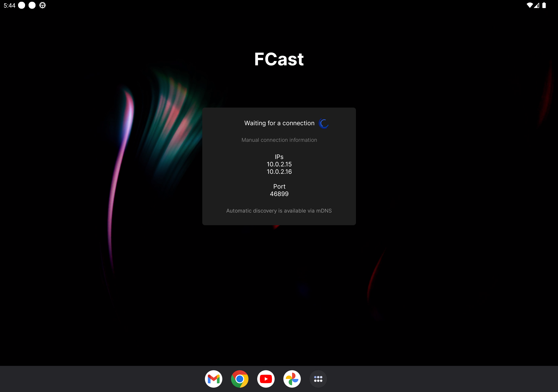Tap the 'IPs' label
Screen dimensions: 558x392
(279, 157)
